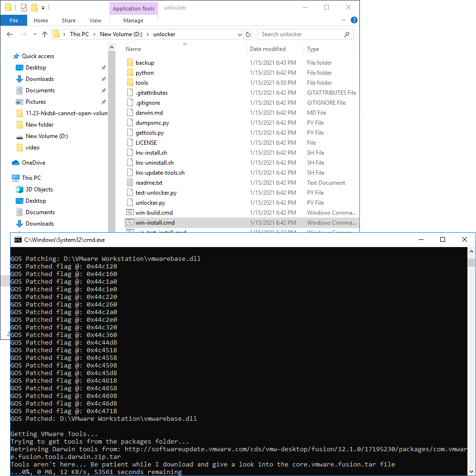Image resolution: width=476 pixels, height=476 pixels.
Task: Select darwin.md file icon
Action: click(x=130, y=113)
